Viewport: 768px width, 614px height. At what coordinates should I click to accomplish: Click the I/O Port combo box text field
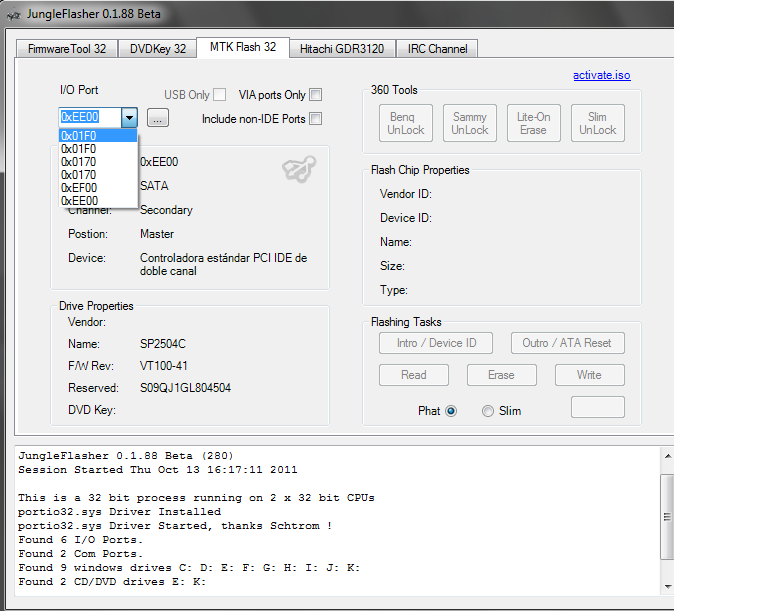[90, 118]
